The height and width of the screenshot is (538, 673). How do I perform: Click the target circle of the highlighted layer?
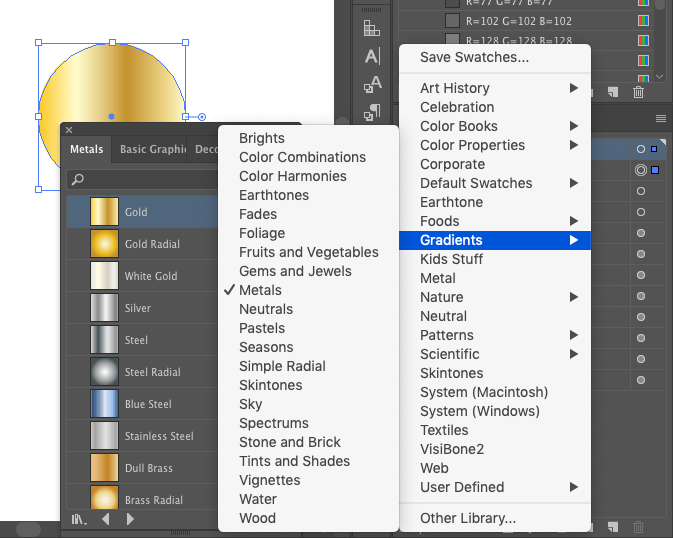pyautogui.click(x=641, y=149)
